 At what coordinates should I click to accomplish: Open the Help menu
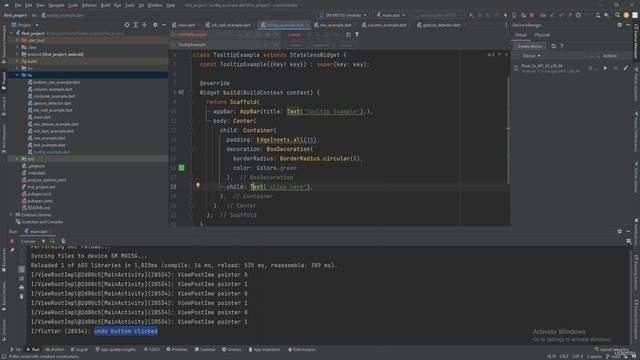coord(171,5)
